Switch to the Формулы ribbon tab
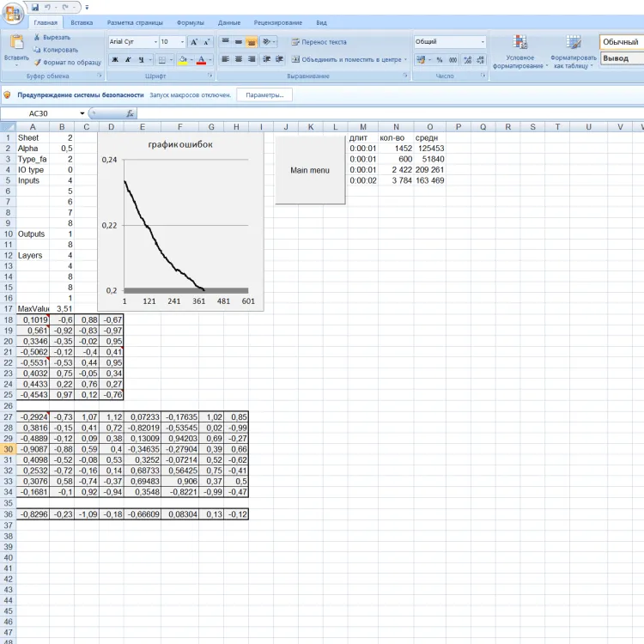The height and width of the screenshot is (644, 644). pyautogui.click(x=190, y=22)
